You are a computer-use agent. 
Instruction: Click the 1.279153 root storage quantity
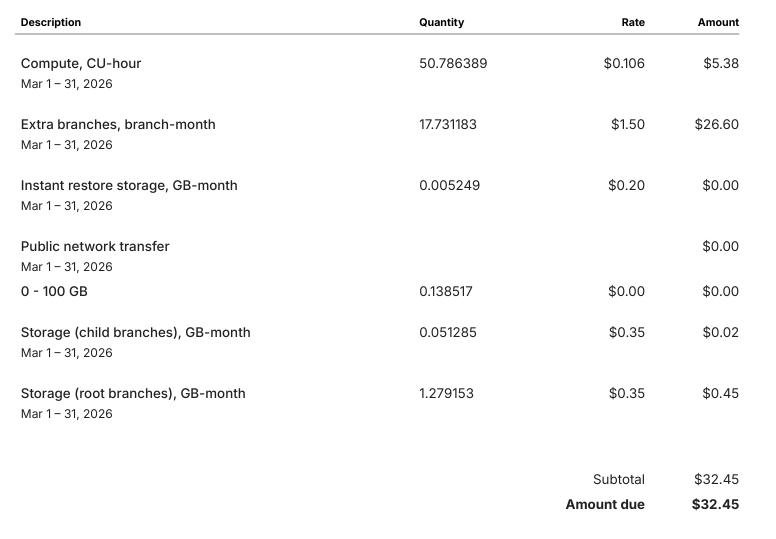click(446, 393)
